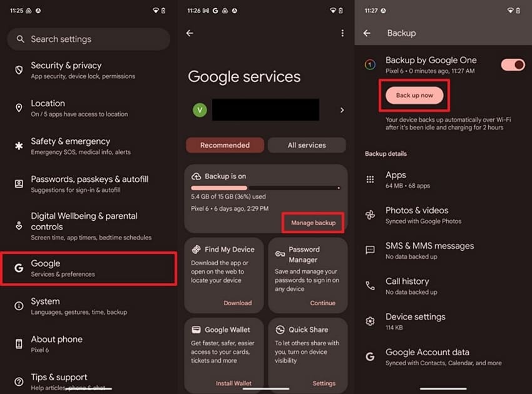The image size is (532, 394).
Task: Disable the Backup by Google One toggle
Action: 513,64
